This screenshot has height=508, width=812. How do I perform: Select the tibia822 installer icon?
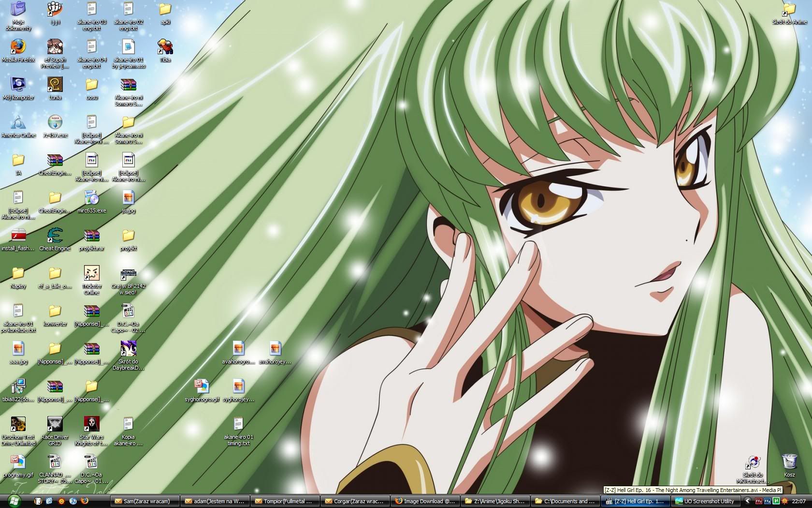point(18,390)
